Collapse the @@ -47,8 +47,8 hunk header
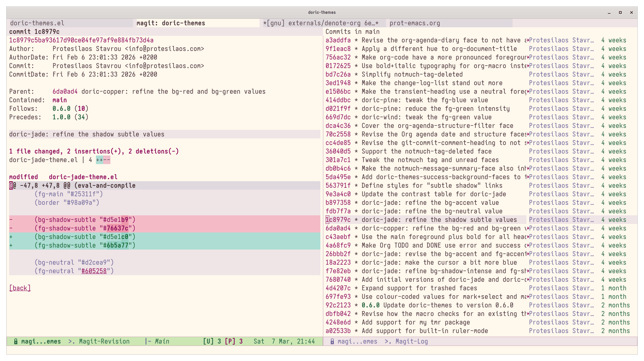Viewport: 644px width, 361px height. click(x=72, y=185)
